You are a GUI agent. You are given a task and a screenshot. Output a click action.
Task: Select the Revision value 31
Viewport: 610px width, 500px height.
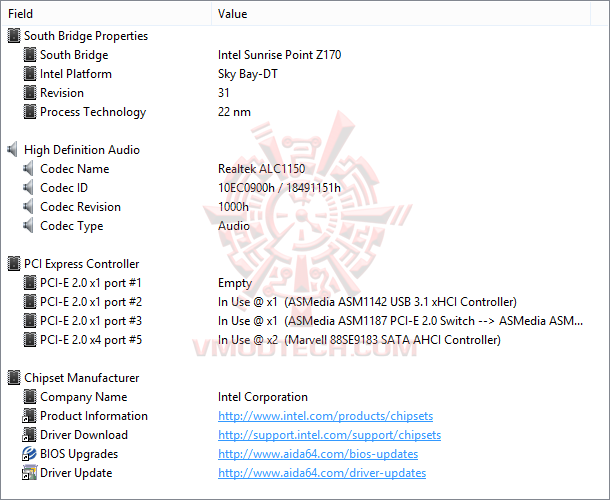pyautogui.click(x=224, y=93)
